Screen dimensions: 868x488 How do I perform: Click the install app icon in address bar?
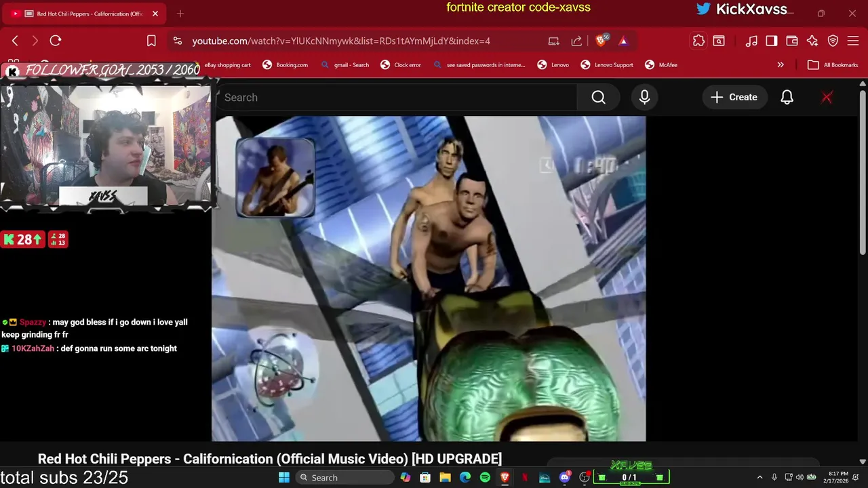click(554, 41)
